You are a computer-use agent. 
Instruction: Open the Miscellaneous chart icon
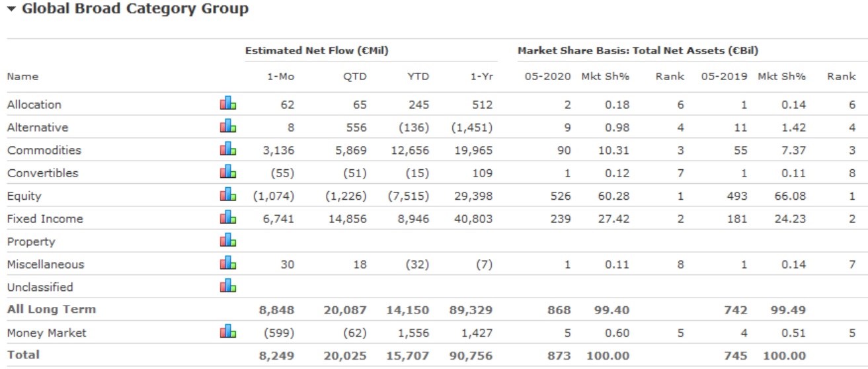pos(227,263)
